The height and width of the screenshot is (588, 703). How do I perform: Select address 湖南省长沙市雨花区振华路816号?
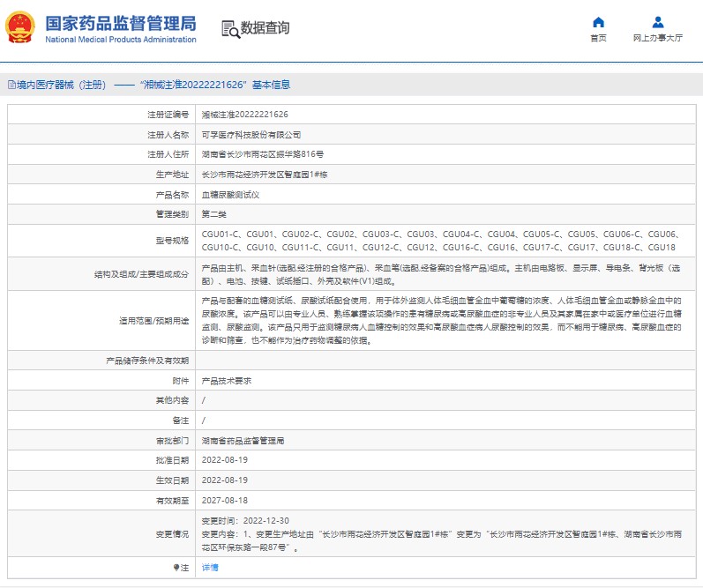[x=262, y=154]
